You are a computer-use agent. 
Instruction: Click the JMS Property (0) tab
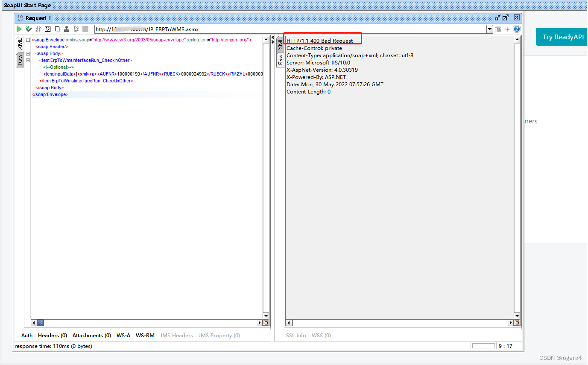point(219,336)
